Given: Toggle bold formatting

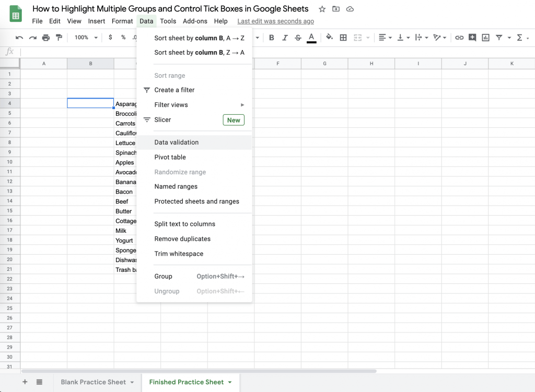Looking at the screenshot, I should [271, 37].
